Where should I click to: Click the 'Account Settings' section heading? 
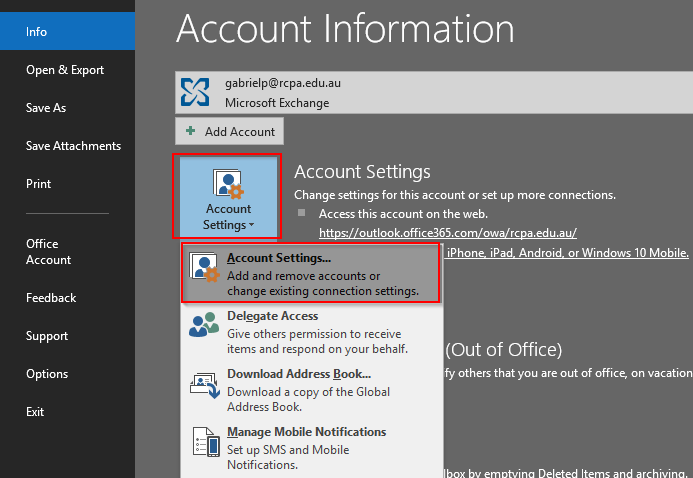pyautogui.click(x=362, y=172)
